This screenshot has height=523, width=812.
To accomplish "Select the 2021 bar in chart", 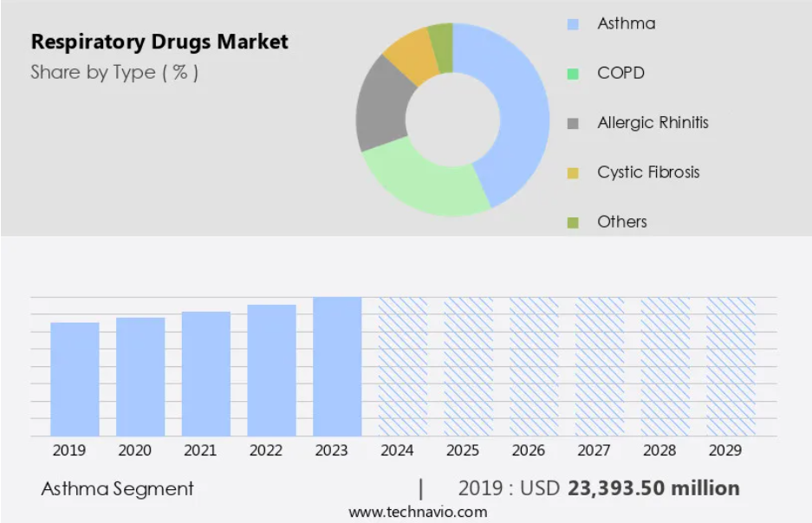I will [206, 374].
